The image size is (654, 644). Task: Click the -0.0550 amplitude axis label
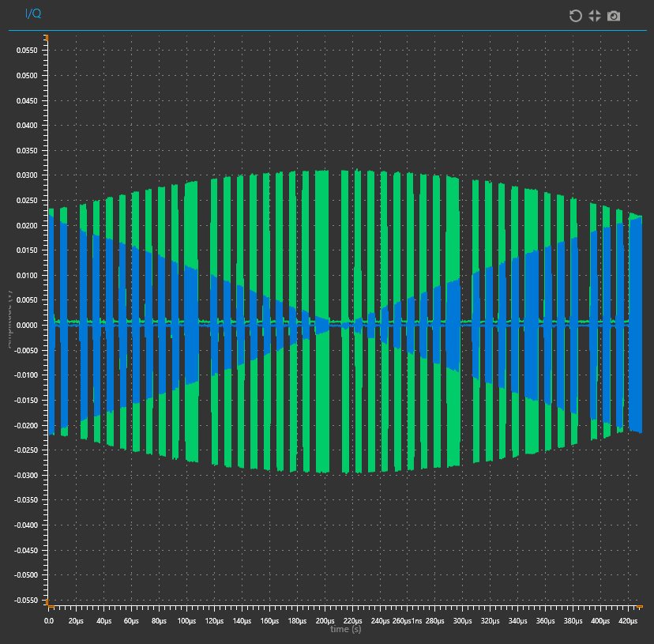26,601
